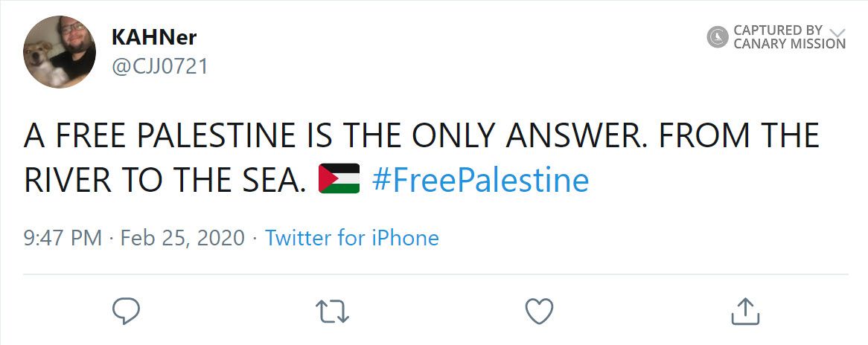Open the KAHNer display name
868x345 pixels.
pos(154,37)
